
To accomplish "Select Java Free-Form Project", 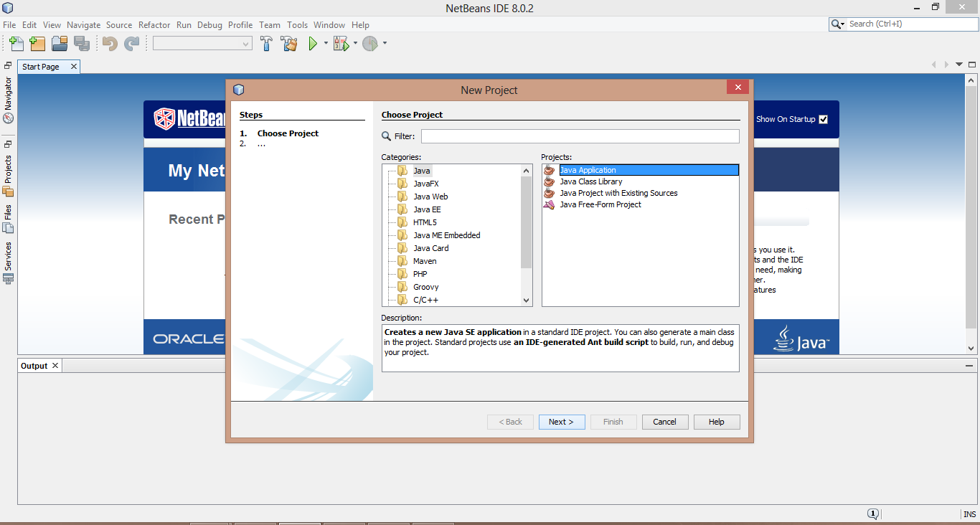I will (x=600, y=204).
